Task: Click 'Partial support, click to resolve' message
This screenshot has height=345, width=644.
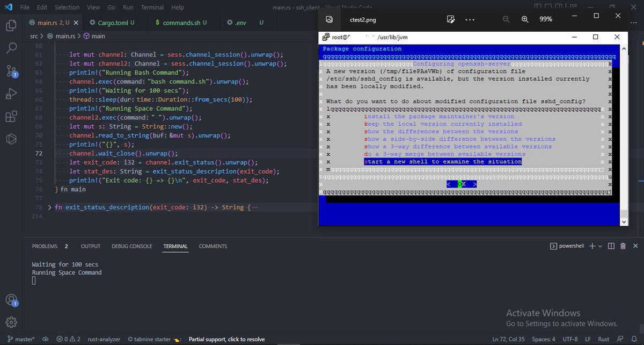Action: 226,339
